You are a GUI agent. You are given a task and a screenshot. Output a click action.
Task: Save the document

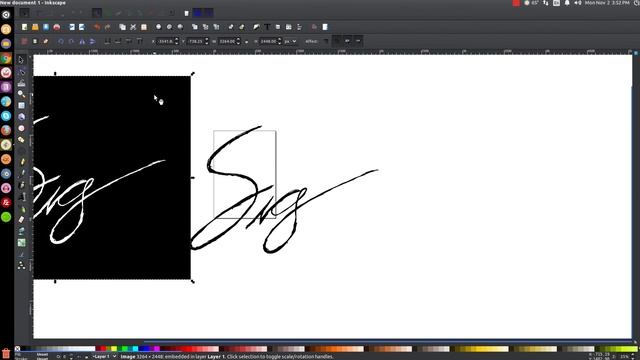[46, 27]
